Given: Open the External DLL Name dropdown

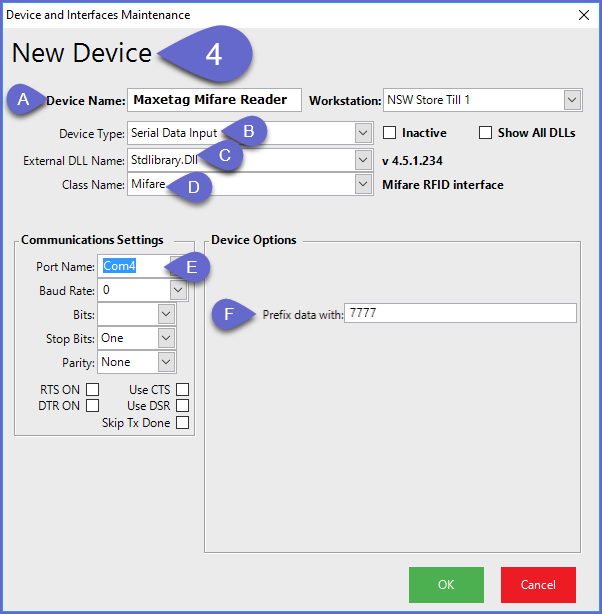Looking at the screenshot, I should tap(363, 160).
